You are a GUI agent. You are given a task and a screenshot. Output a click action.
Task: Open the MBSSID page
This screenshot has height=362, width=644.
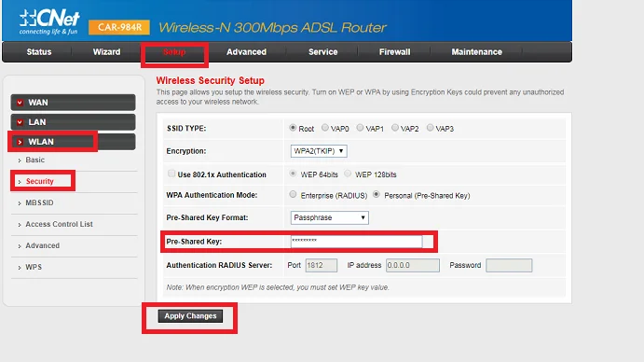(x=39, y=202)
